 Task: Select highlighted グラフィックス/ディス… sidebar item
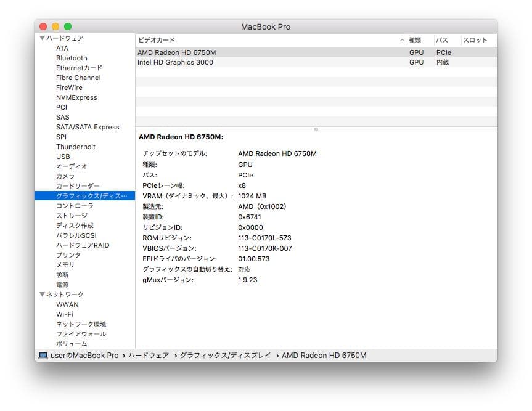tap(85, 196)
